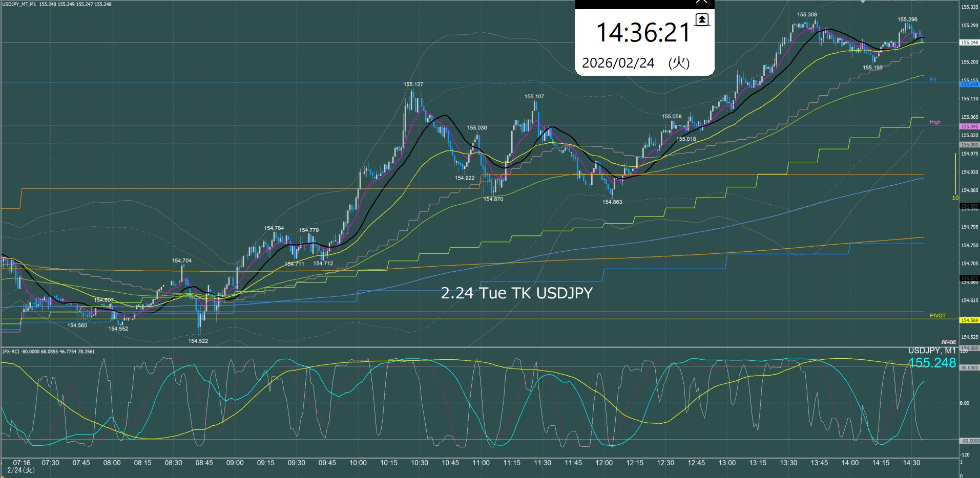Click the cyan 155.248 price readout
Viewport: 980px width, 478px height.
(x=932, y=363)
